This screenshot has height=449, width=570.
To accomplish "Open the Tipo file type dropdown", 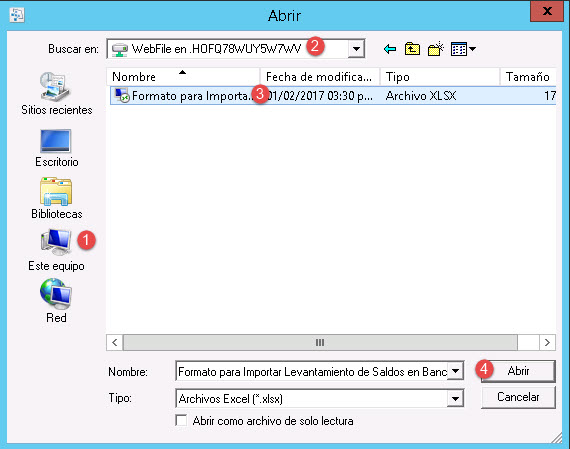I will coord(455,398).
